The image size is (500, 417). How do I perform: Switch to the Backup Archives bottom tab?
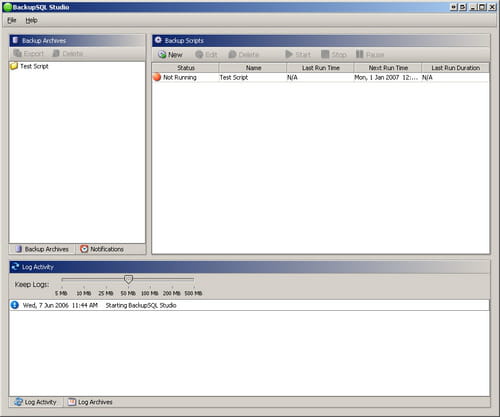pyautogui.click(x=42, y=249)
